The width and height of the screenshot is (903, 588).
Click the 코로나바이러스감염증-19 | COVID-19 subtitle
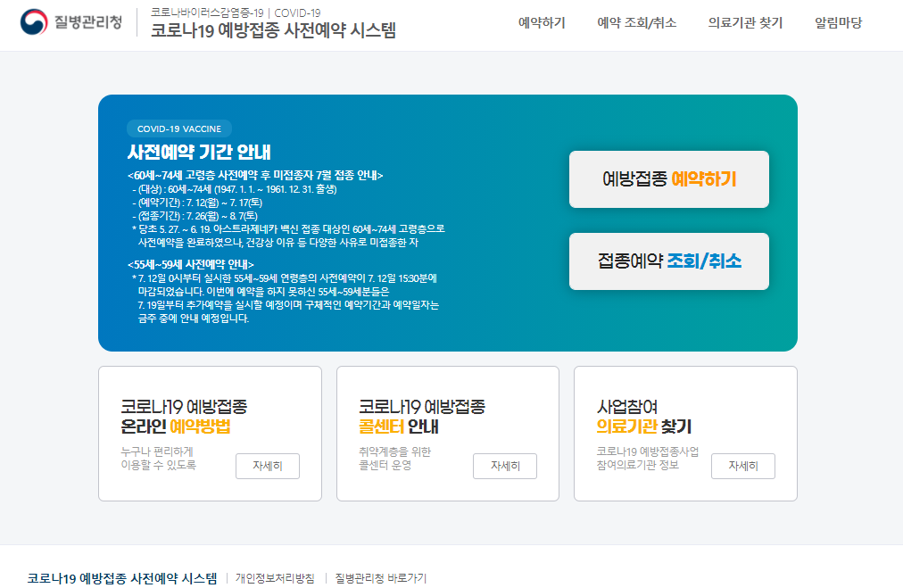pyautogui.click(x=236, y=12)
